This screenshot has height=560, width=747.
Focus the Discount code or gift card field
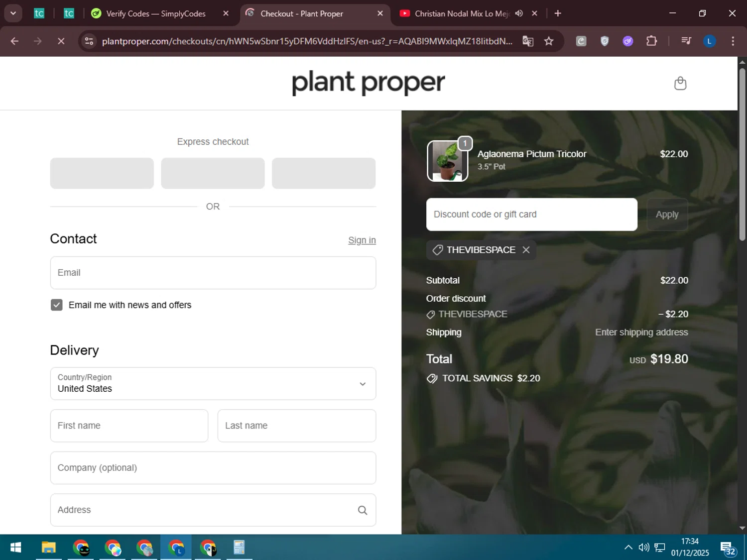click(532, 215)
